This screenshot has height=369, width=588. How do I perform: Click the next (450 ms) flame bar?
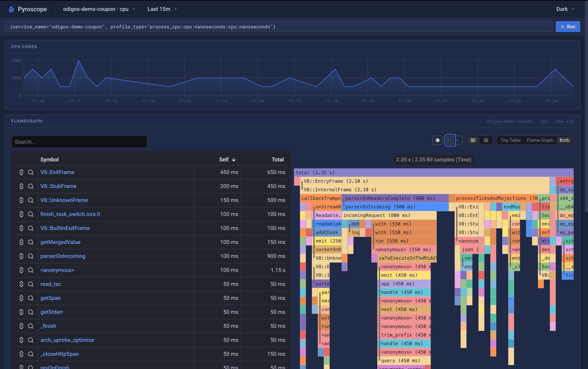click(x=404, y=309)
